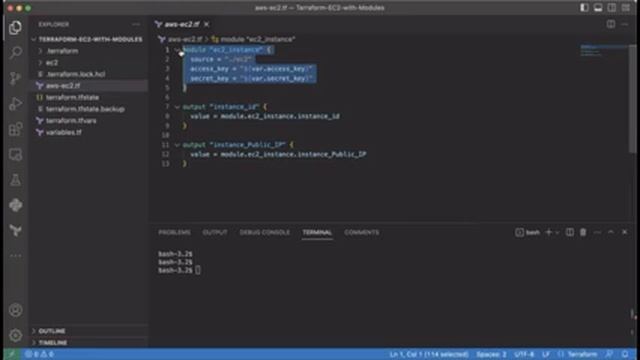The image size is (640, 360).
Task: Open the Extensions view
Action: (x=16, y=129)
